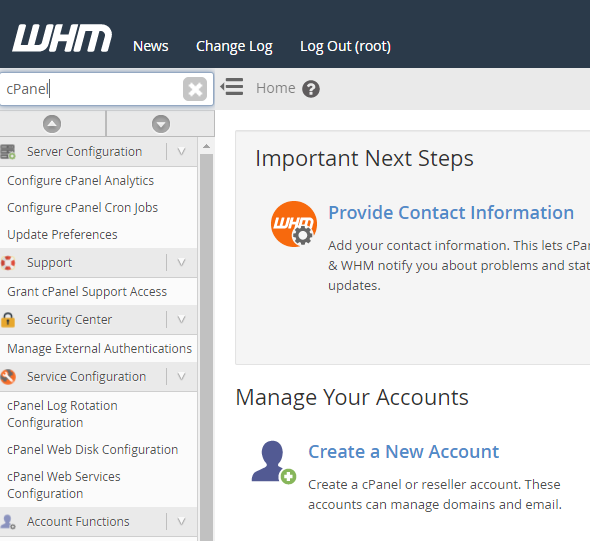Click the sidebar scrollbar up arrow
The width and height of the screenshot is (590, 541).
[x=206, y=146]
